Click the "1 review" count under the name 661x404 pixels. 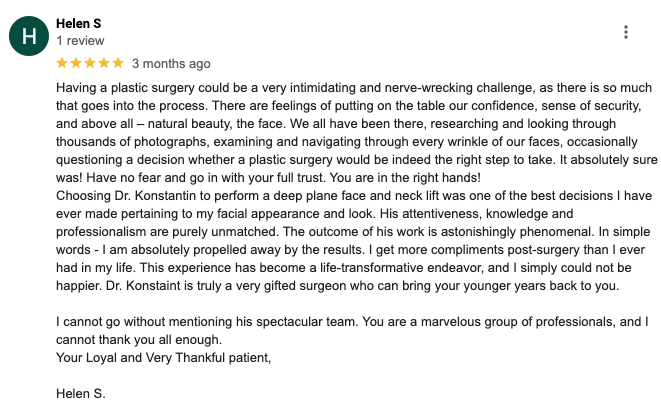80,41
